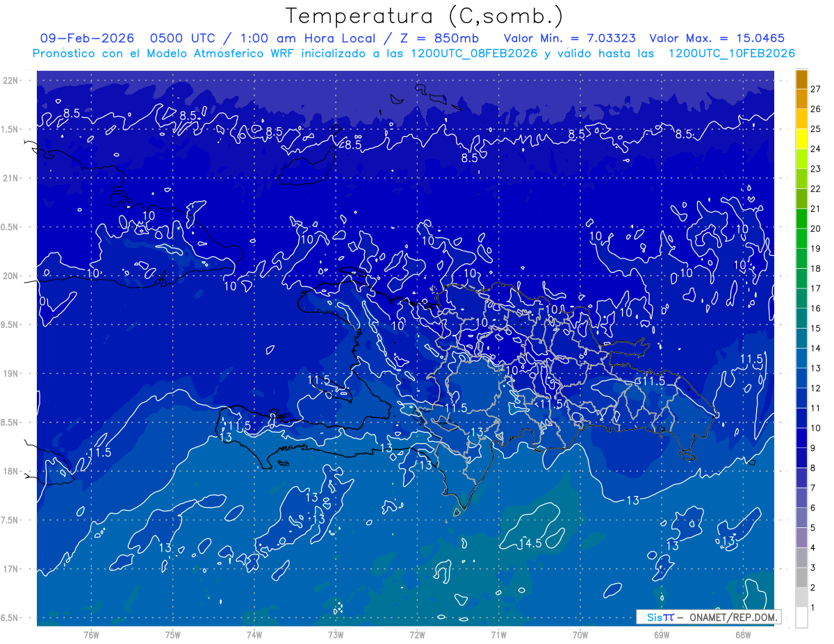Click the '68W' longitude axis label

point(743,634)
